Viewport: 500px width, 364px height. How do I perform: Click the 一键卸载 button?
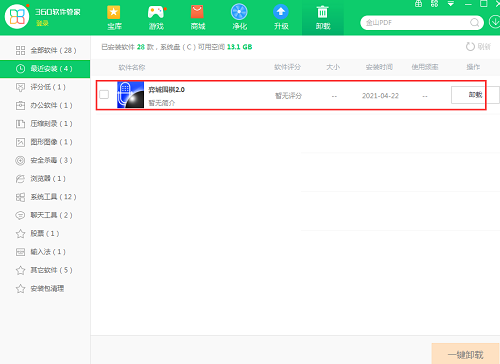point(465,354)
